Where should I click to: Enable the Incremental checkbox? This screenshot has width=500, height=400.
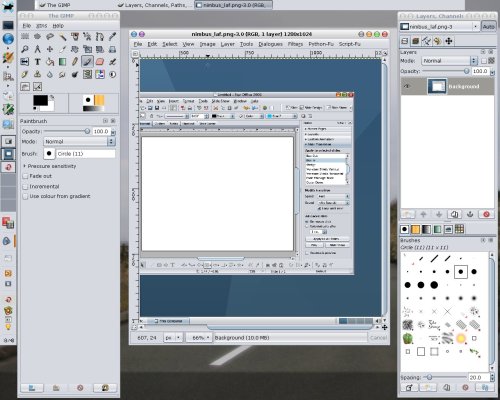click(25, 186)
